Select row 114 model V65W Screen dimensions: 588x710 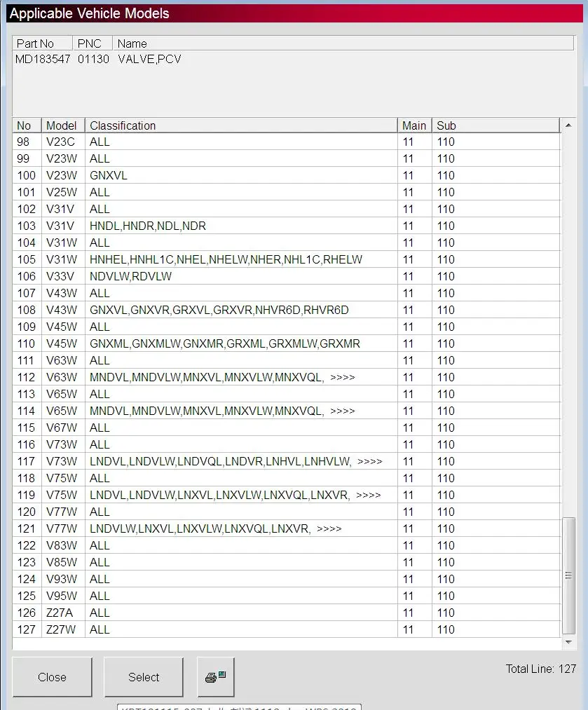pyautogui.click(x=286, y=411)
